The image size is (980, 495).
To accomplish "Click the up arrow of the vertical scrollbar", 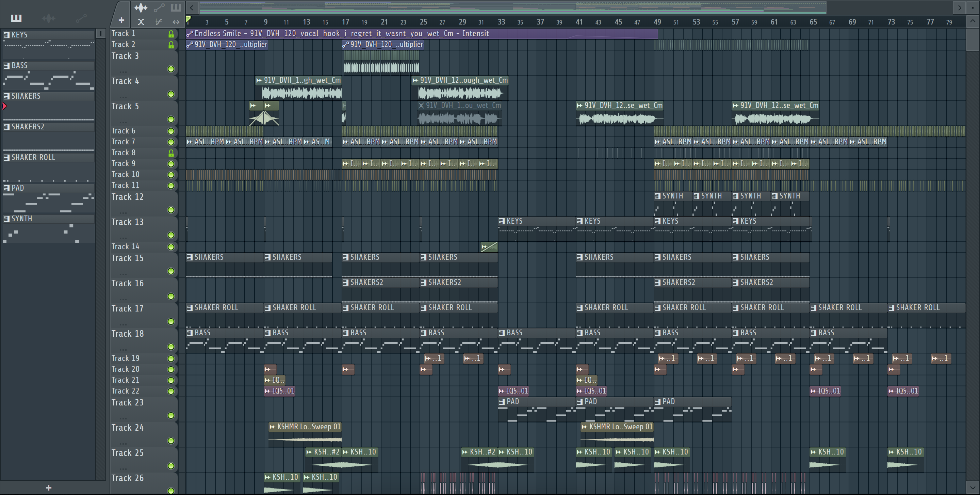I will pos(973,21).
